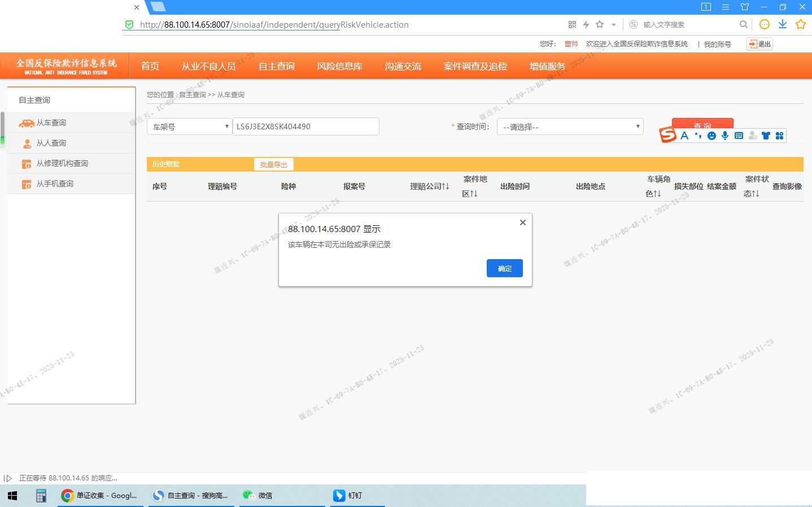Click the 批量导出 button

tap(273, 164)
